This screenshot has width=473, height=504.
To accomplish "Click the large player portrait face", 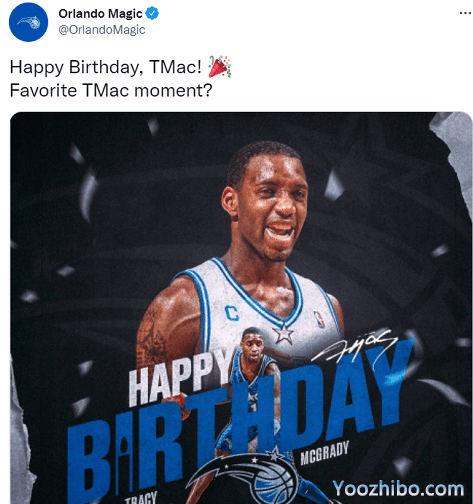I will coord(267,203).
